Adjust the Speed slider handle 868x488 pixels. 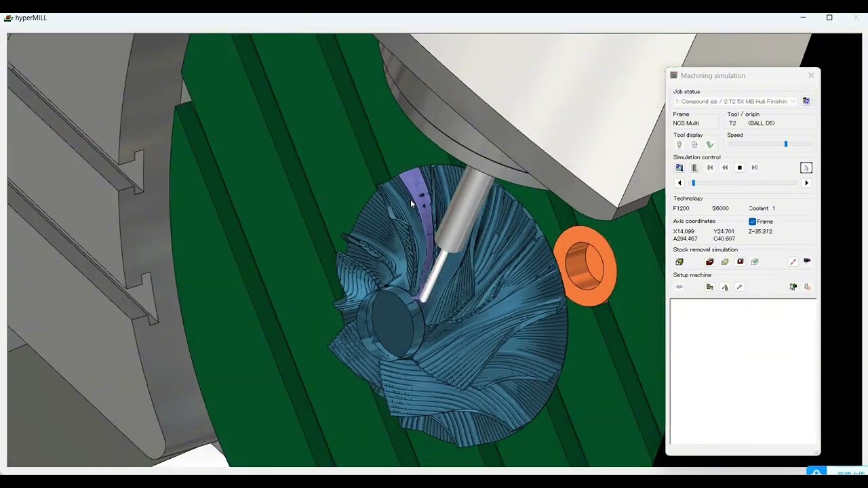point(786,144)
